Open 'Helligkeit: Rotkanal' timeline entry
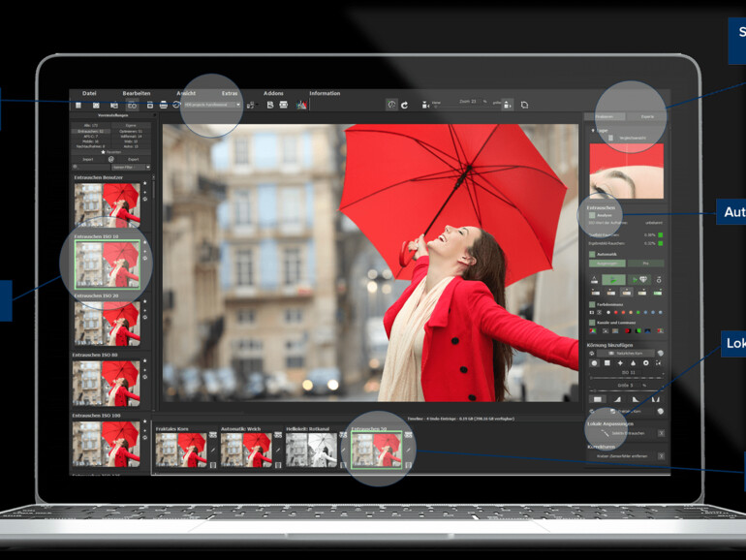The image size is (746, 560). tap(312, 451)
